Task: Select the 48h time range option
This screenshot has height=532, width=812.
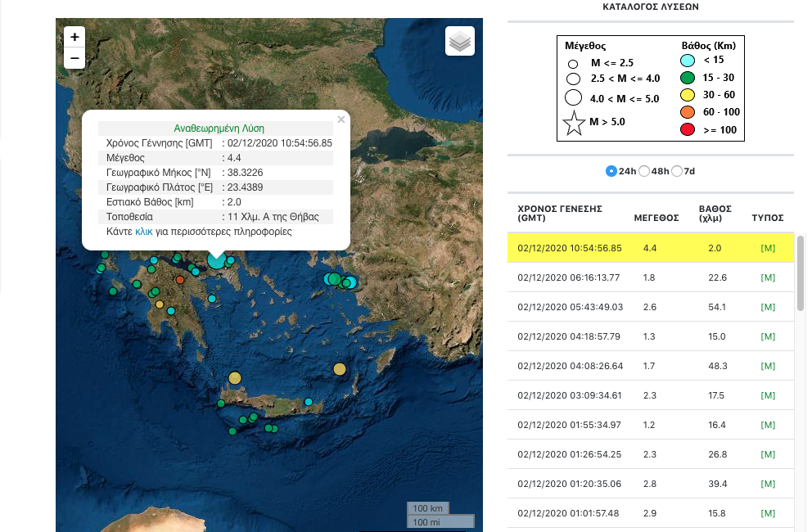Action: point(644,171)
